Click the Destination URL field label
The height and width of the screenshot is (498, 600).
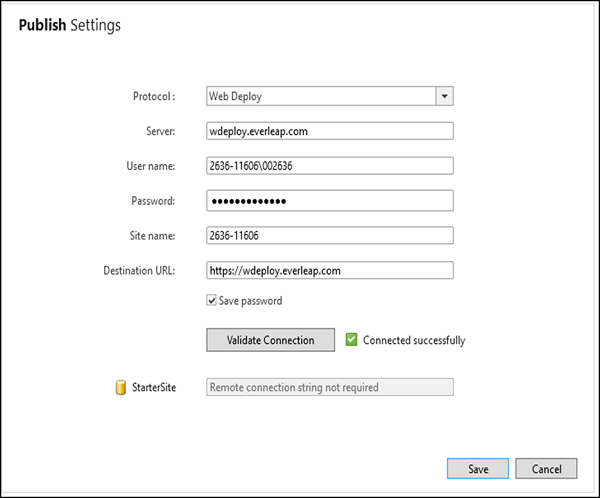139,270
